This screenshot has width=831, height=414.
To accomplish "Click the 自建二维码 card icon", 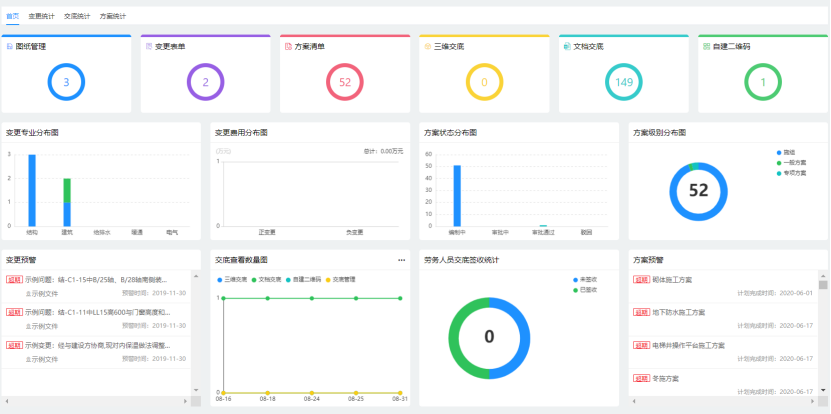I will coord(706,46).
